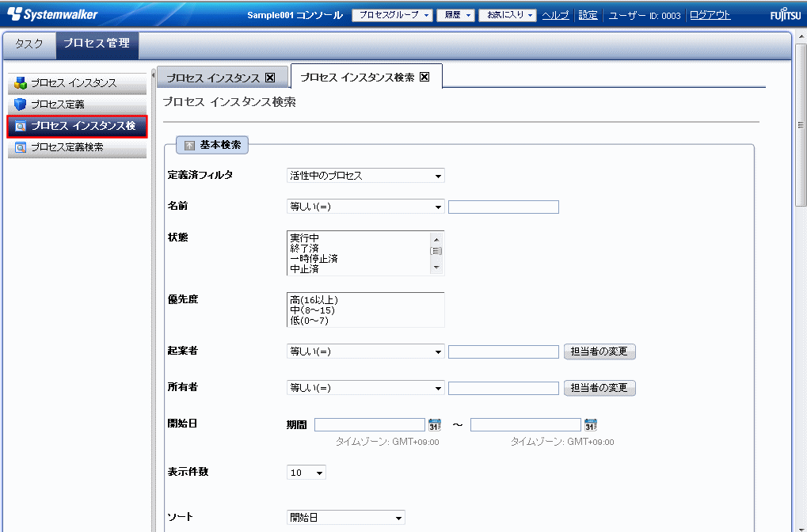Click the プロセス定義 sidebar icon

coord(21,104)
